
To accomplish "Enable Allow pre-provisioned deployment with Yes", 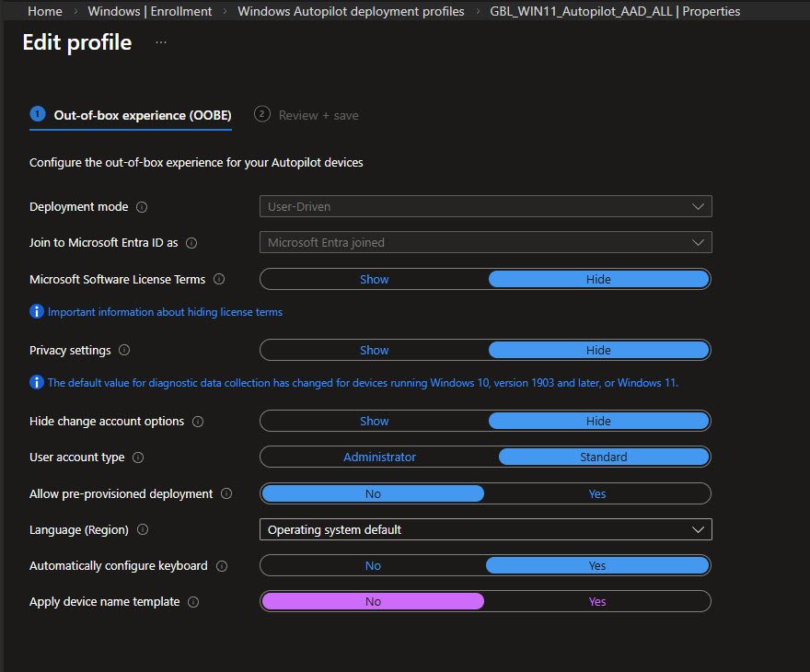I will tap(597, 494).
